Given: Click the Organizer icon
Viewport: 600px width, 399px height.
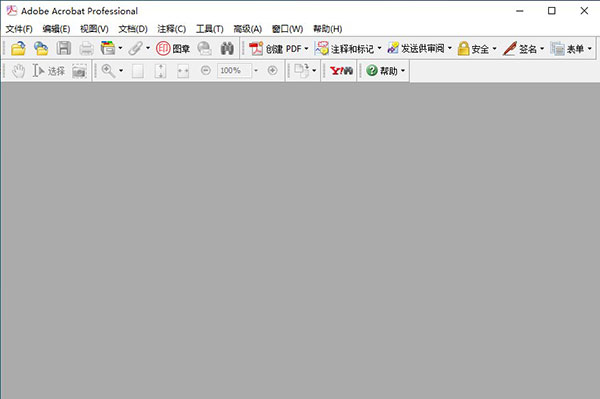Looking at the screenshot, I should [x=108, y=49].
